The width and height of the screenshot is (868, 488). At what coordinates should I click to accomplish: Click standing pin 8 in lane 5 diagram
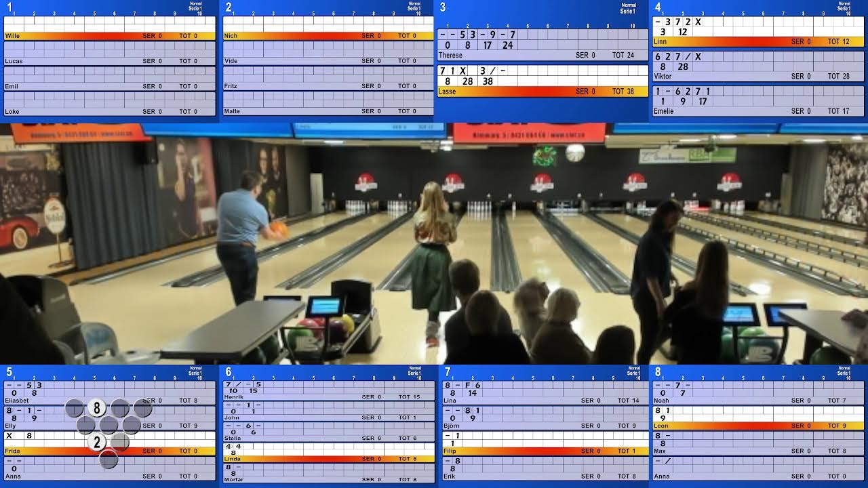pos(97,408)
